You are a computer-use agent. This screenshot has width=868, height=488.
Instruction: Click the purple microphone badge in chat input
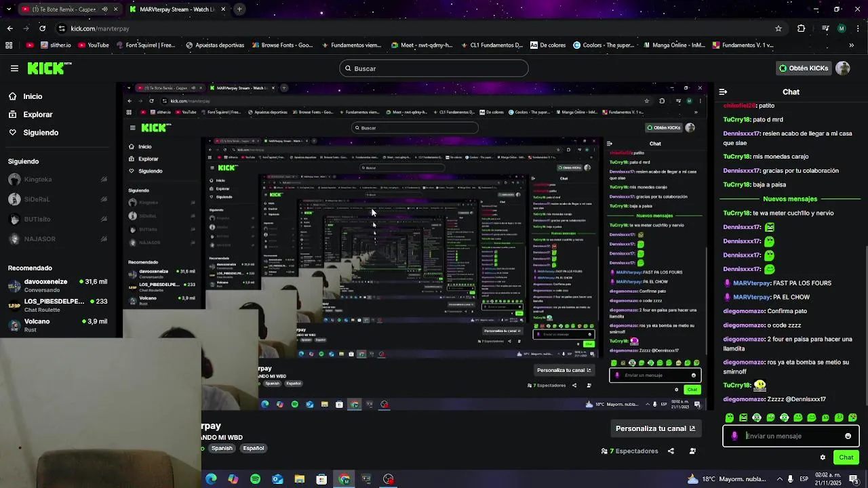pos(734,436)
